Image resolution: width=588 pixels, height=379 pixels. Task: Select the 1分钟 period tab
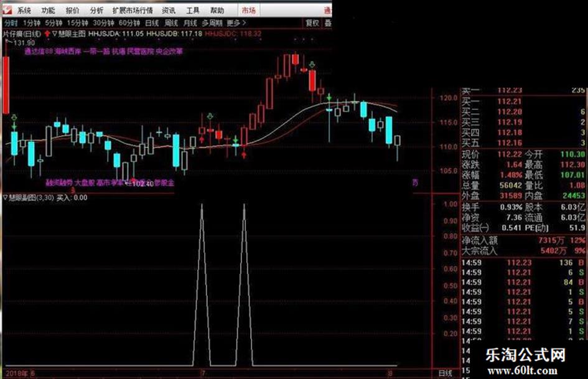(32, 23)
